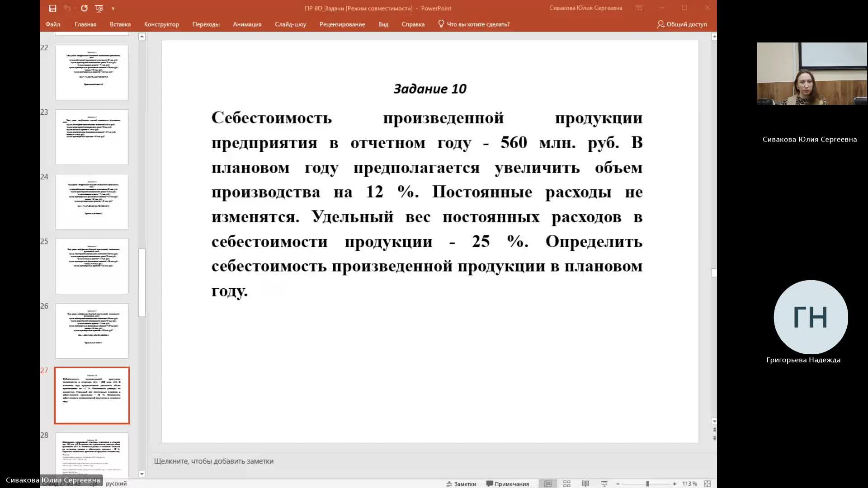This screenshot has width=868, height=488.
Task: Click the slide panel scroll up arrow
Action: [142, 37]
